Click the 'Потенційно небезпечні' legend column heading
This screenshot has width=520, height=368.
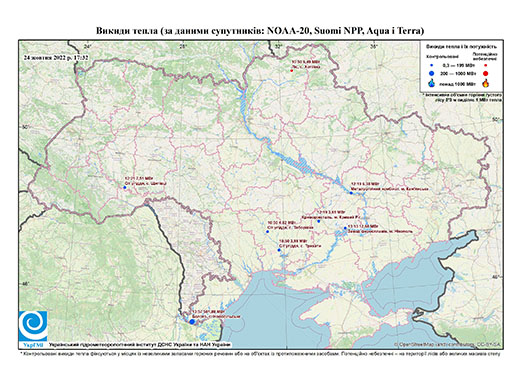485,56
